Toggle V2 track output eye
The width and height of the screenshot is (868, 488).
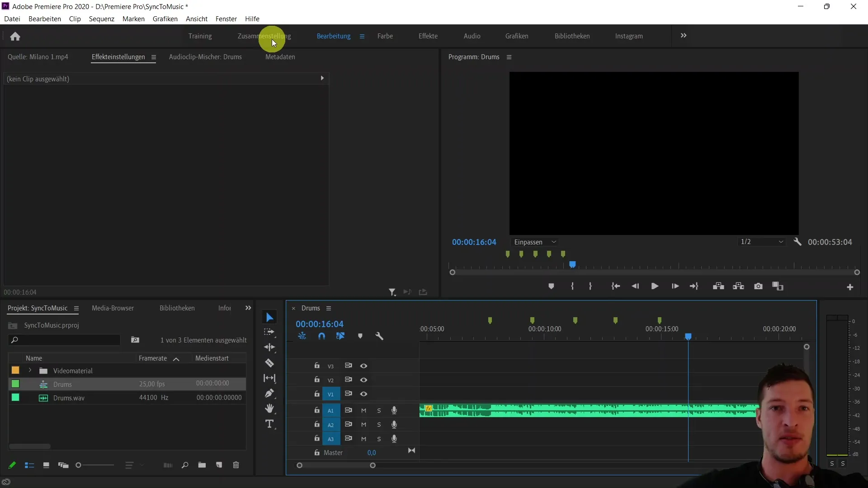click(363, 380)
